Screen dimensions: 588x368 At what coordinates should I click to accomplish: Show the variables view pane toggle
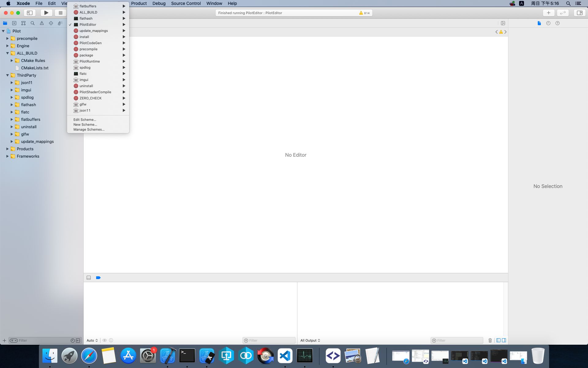(499, 340)
